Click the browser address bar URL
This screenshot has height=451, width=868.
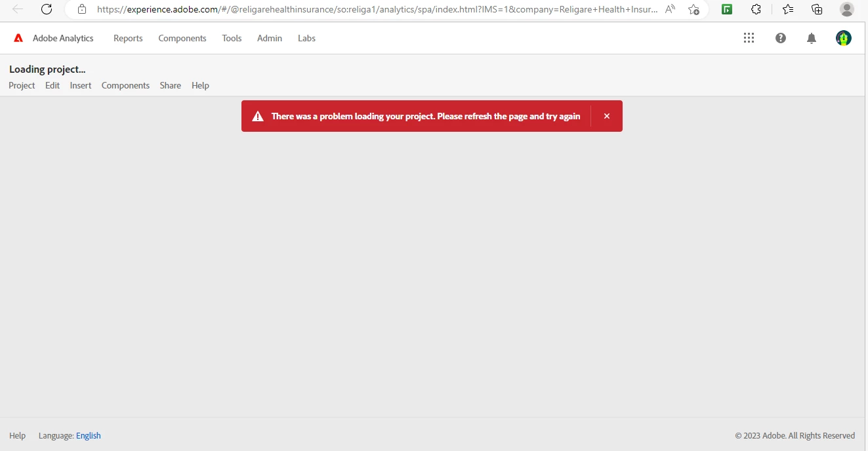coord(377,9)
